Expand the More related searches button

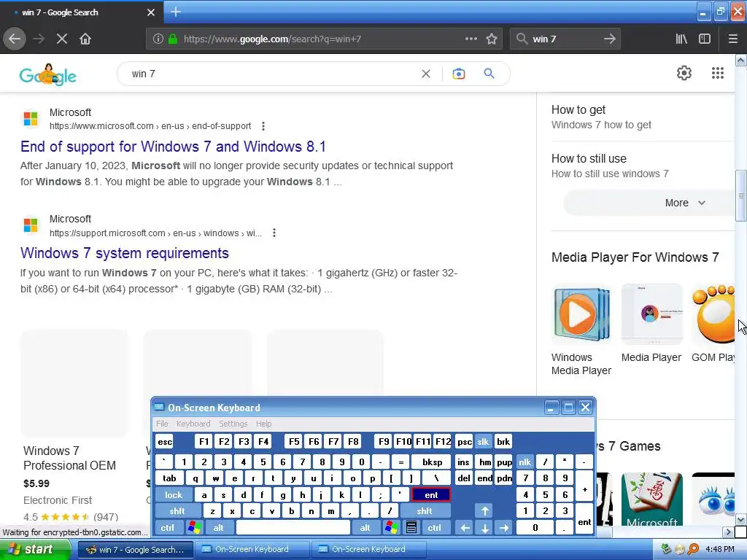(649, 203)
